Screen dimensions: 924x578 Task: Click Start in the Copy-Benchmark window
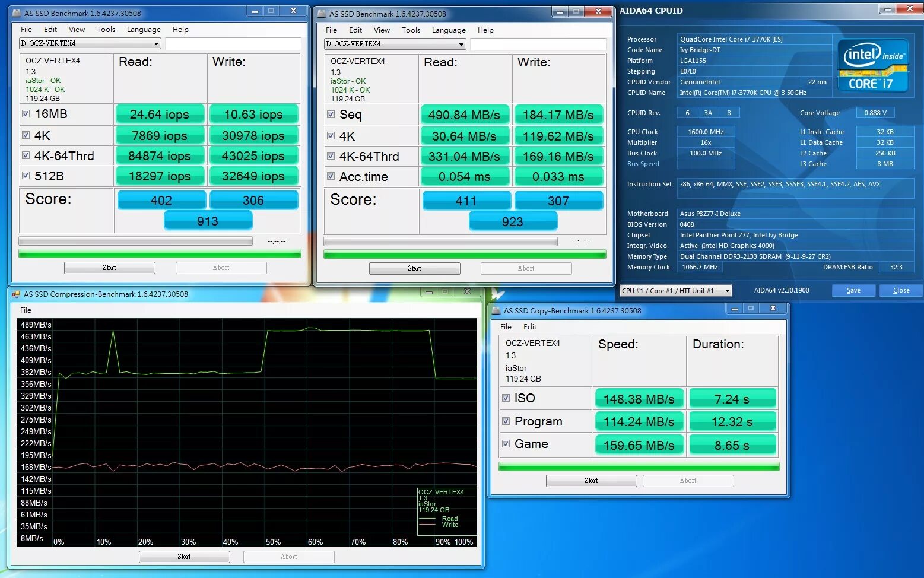tap(591, 481)
